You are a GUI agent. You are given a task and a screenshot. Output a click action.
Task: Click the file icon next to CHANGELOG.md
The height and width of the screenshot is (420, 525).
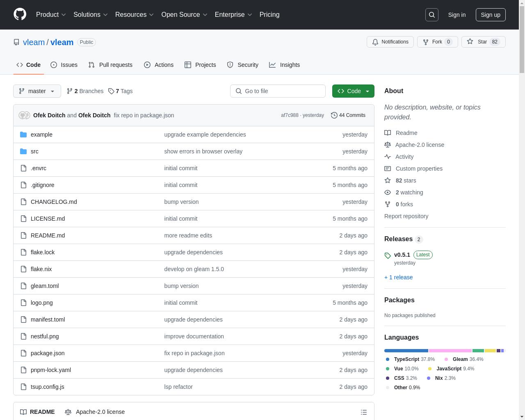pos(23,202)
